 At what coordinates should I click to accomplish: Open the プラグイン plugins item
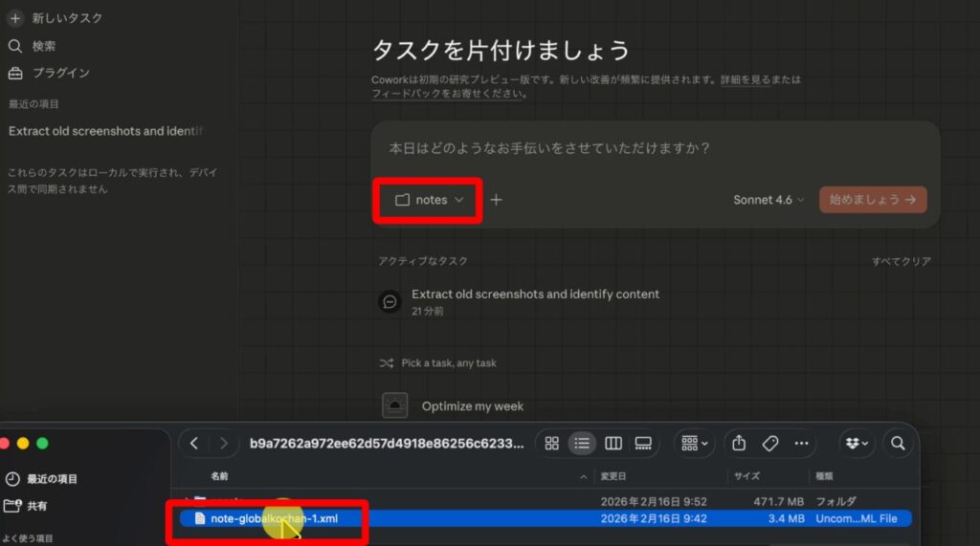[x=49, y=73]
